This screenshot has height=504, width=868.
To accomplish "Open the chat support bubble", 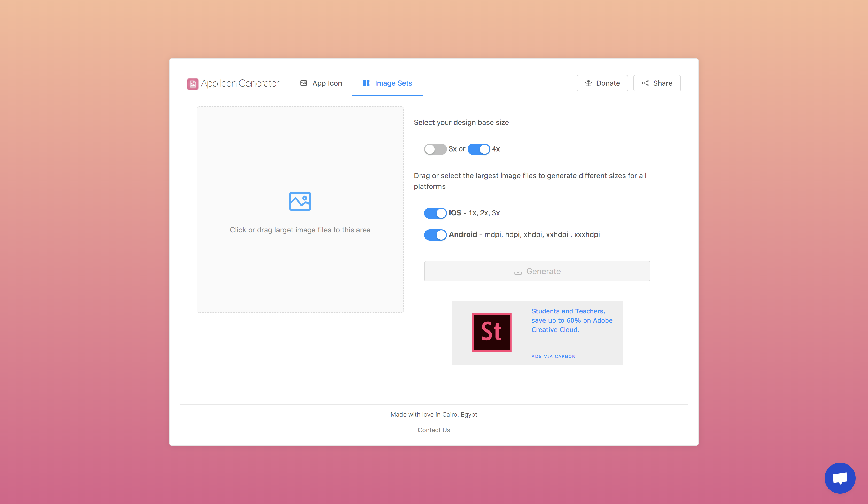I will [840, 478].
